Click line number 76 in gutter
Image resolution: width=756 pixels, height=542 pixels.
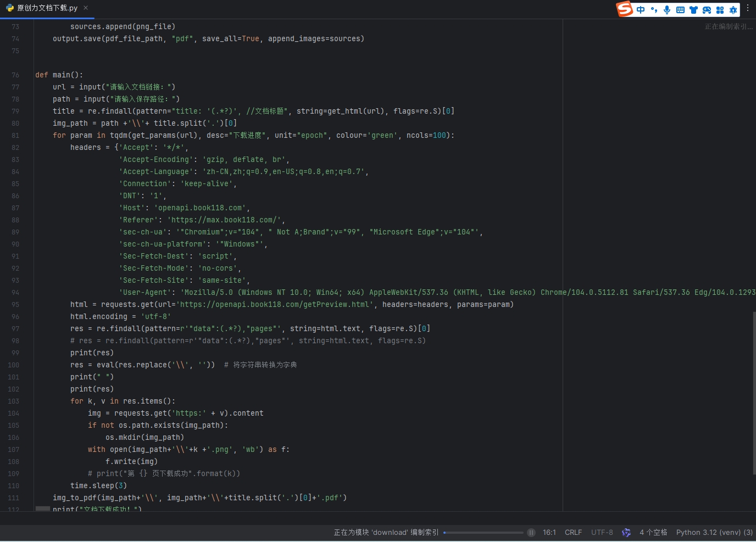(15, 75)
